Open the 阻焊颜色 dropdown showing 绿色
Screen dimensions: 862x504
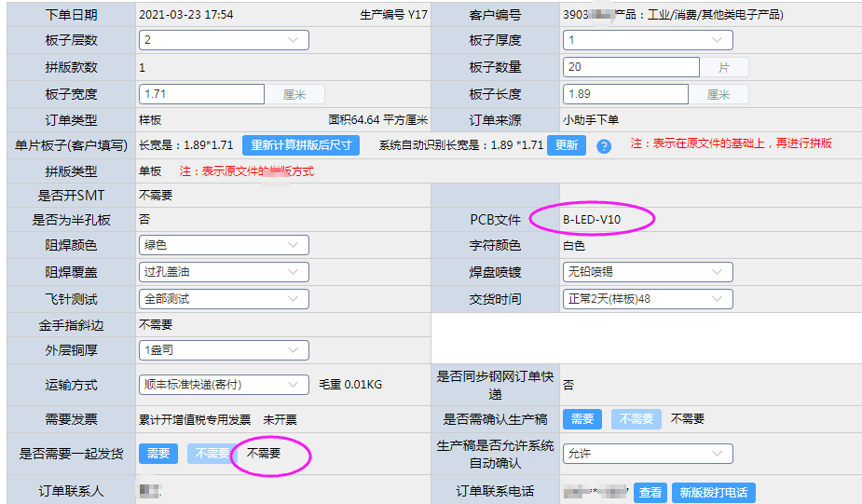[224, 245]
